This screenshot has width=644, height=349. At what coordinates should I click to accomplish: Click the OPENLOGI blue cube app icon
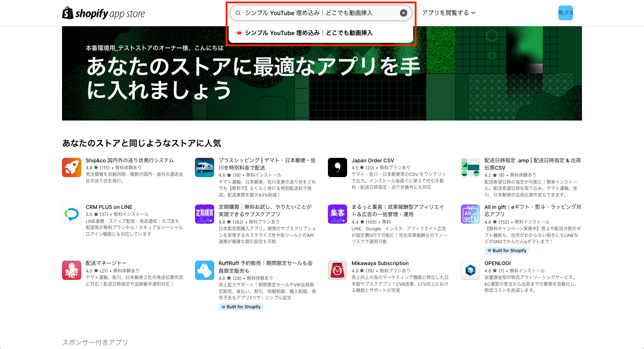(470, 270)
